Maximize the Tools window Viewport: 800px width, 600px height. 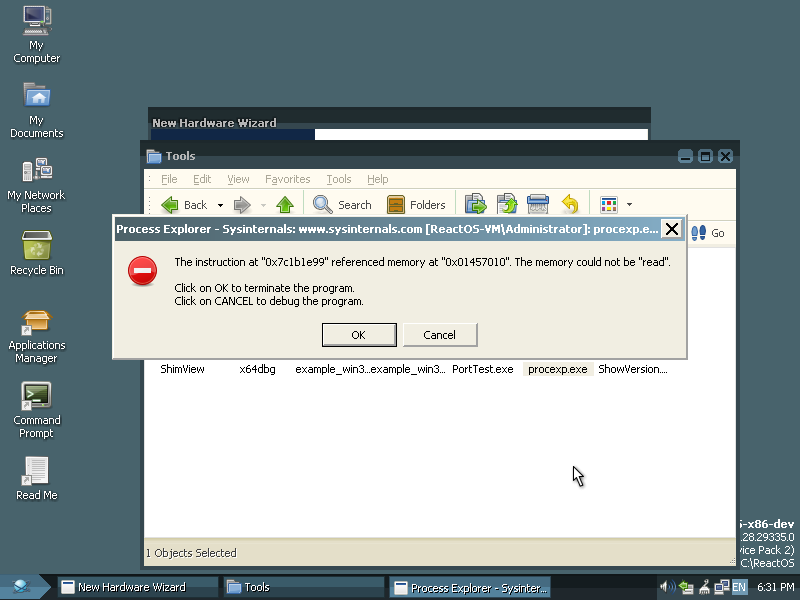(705, 156)
